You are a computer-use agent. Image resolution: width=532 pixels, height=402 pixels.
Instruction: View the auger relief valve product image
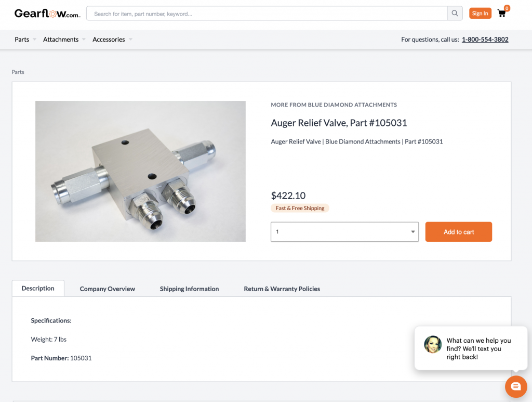tap(140, 171)
